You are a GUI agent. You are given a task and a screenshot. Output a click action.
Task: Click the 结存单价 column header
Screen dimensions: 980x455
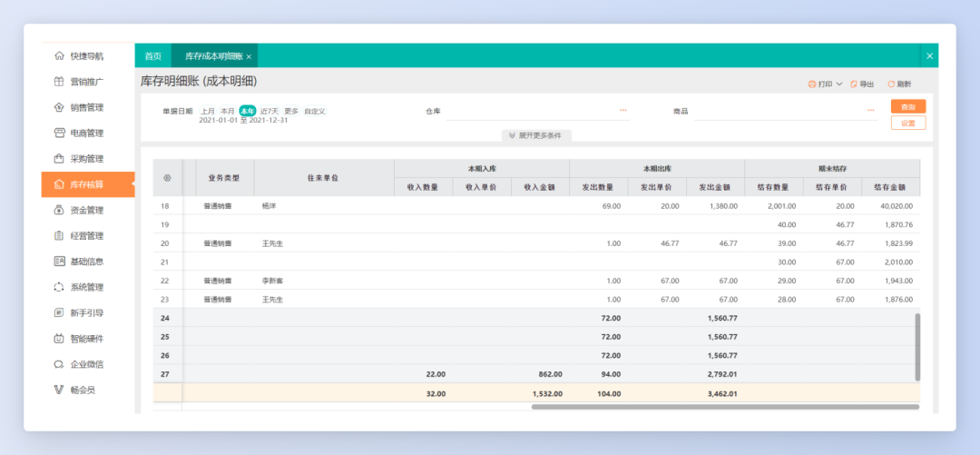coord(832,187)
